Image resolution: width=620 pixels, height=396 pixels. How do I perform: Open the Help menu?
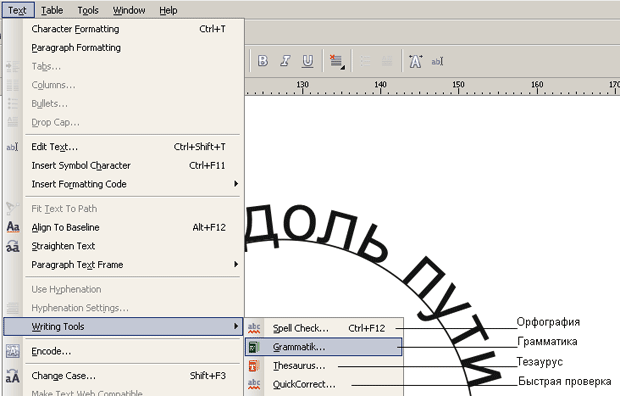pos(168,10)
